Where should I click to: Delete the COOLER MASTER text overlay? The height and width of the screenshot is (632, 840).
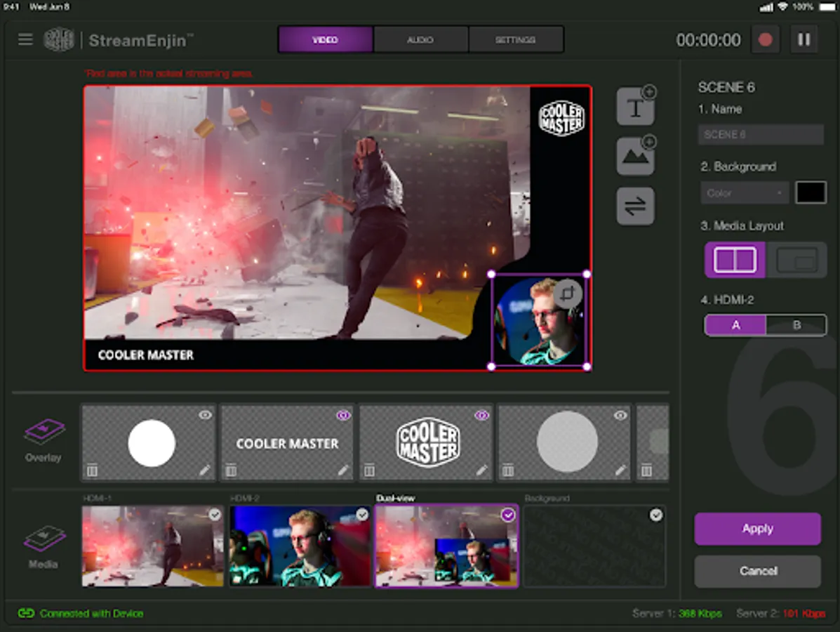click(231, 470)
